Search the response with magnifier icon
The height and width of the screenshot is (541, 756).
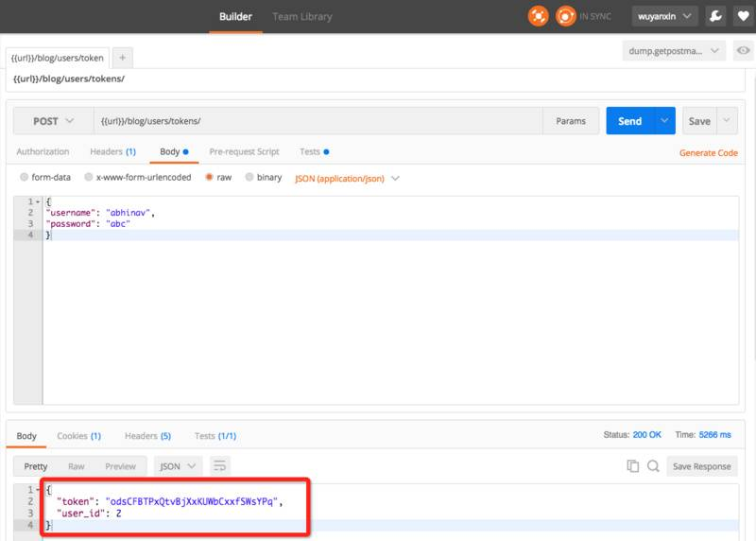tap(653, 466)
